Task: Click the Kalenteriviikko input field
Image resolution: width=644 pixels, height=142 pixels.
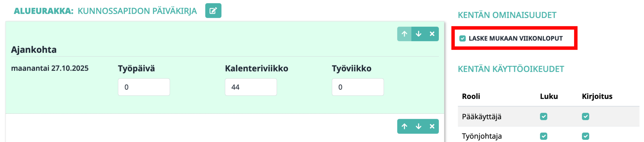Action: pos(251,87)
